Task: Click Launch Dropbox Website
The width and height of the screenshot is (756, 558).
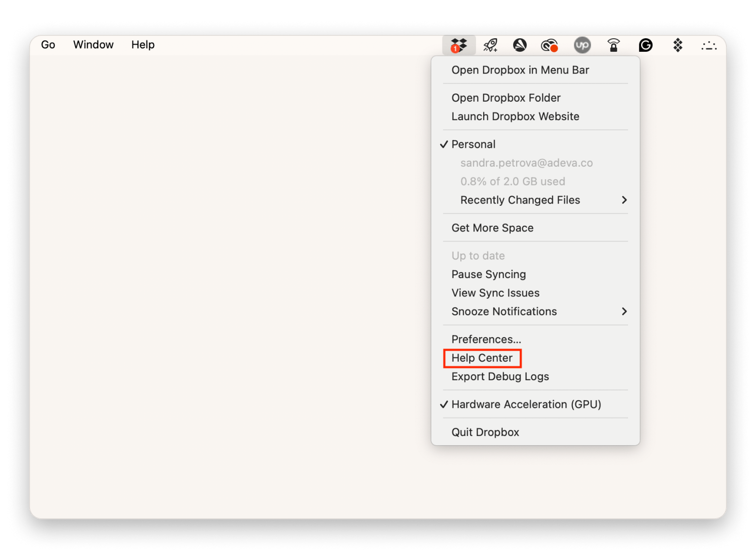Action: (x=515, y=117)
